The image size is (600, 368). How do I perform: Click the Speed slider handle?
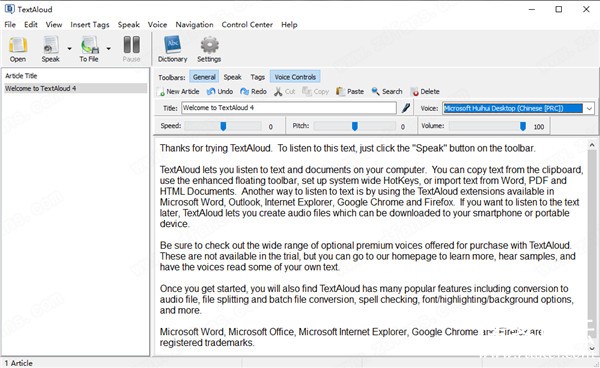[223, 126]
